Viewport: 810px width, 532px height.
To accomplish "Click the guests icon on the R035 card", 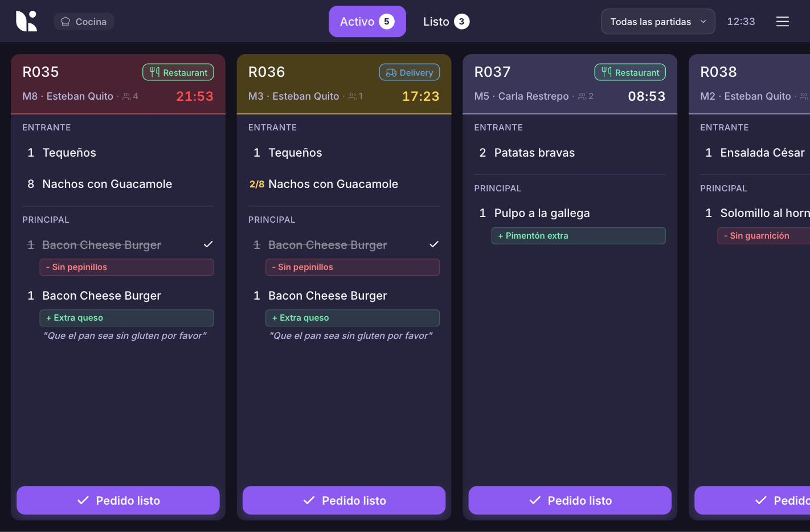I will (126, 96).
